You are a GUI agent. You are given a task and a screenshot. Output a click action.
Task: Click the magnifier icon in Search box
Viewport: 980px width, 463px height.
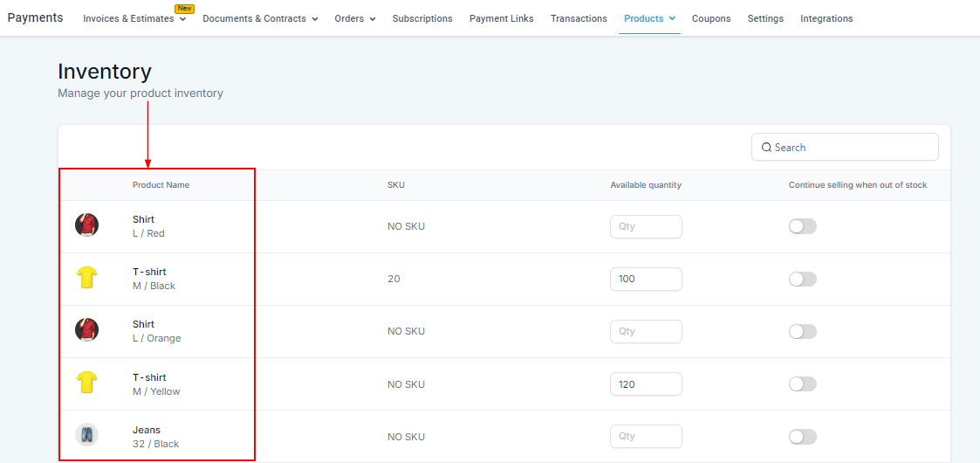[766, 148]
